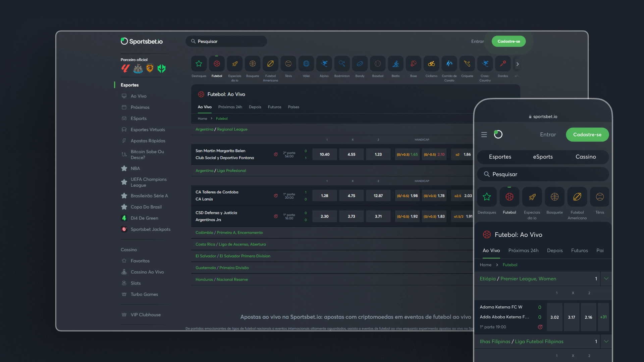This screenshot has height=362, width=644.
Task: Expand Honduras Nacional Reserve league
Action: click(x=222, y=280)
